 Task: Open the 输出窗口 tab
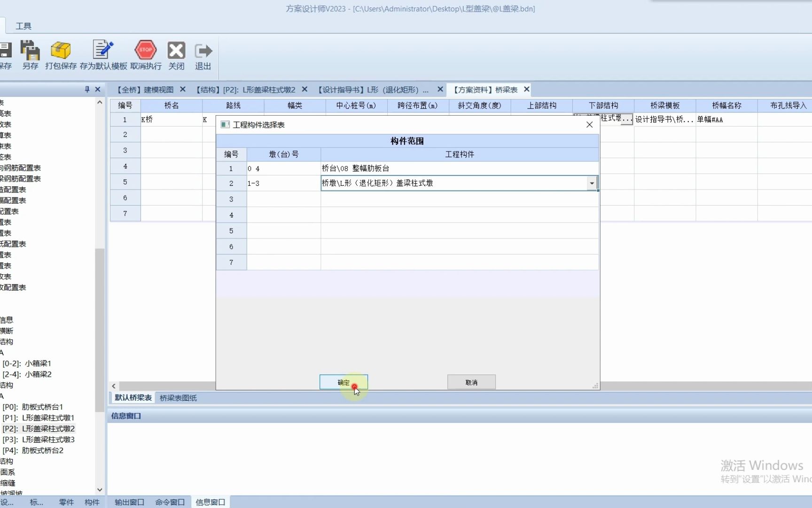pos(129,502)
